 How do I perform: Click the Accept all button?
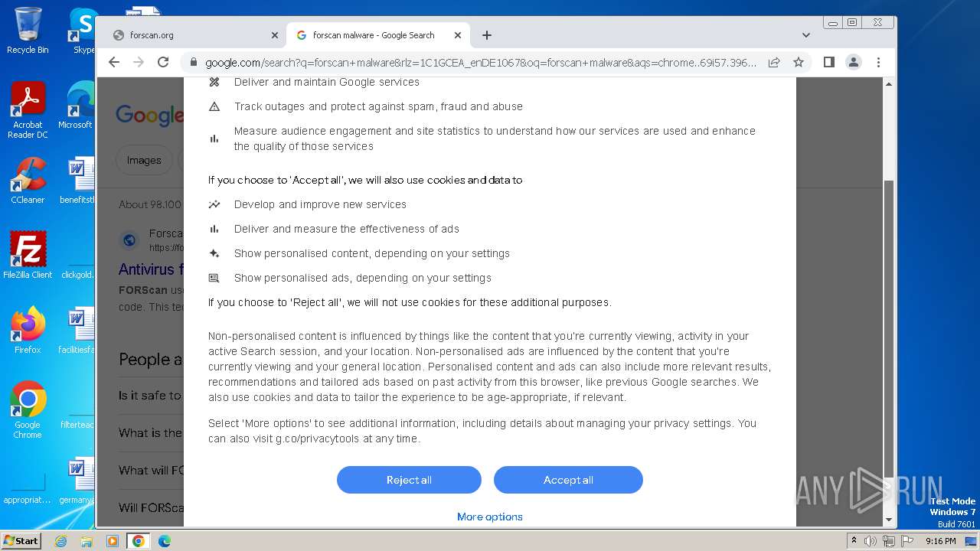click(x=568, y=480)
